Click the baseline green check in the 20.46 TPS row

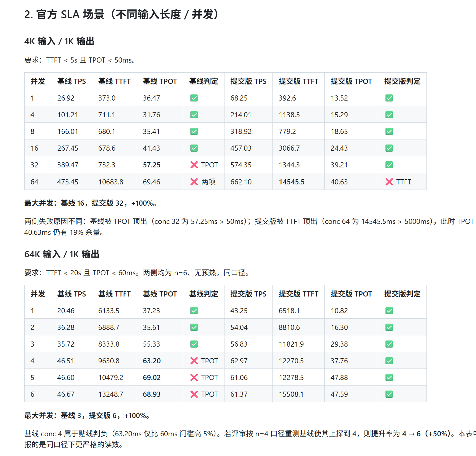pyautogui.click(x=194, y=310)
